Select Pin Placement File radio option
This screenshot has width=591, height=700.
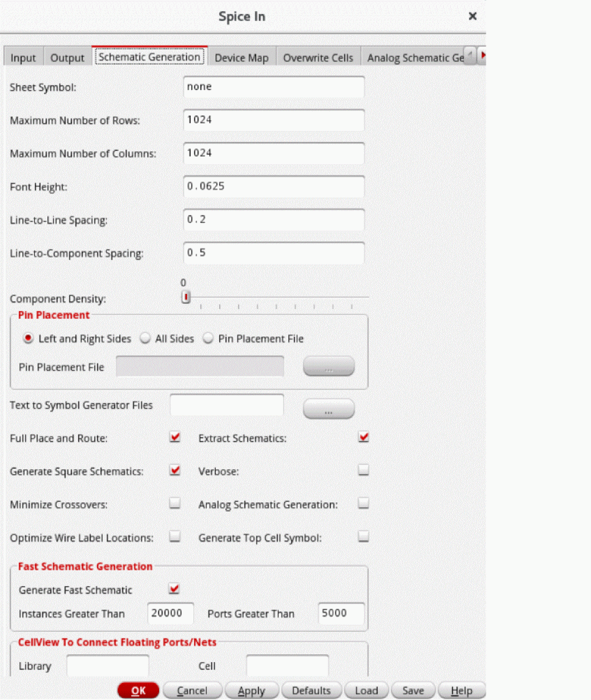(x=208, y=338)
